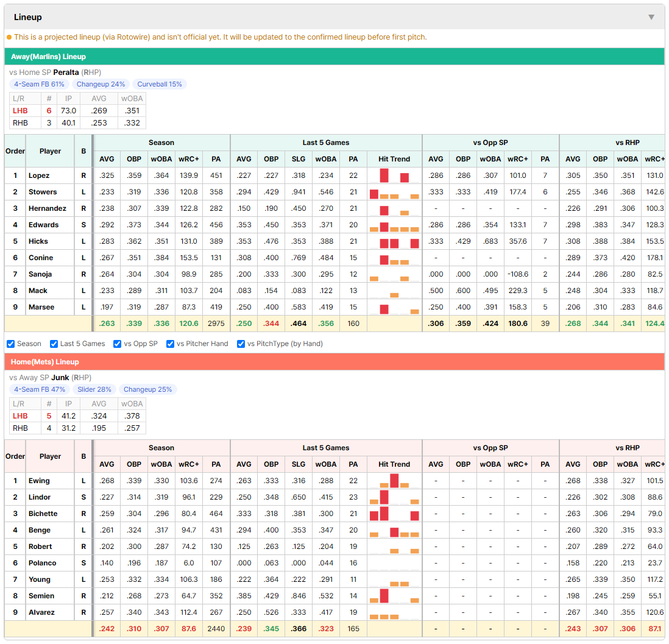Viewport: 669px width, 644px height.
Task: Click Bichette hit trend bar chart
Action: pos(394,514)
